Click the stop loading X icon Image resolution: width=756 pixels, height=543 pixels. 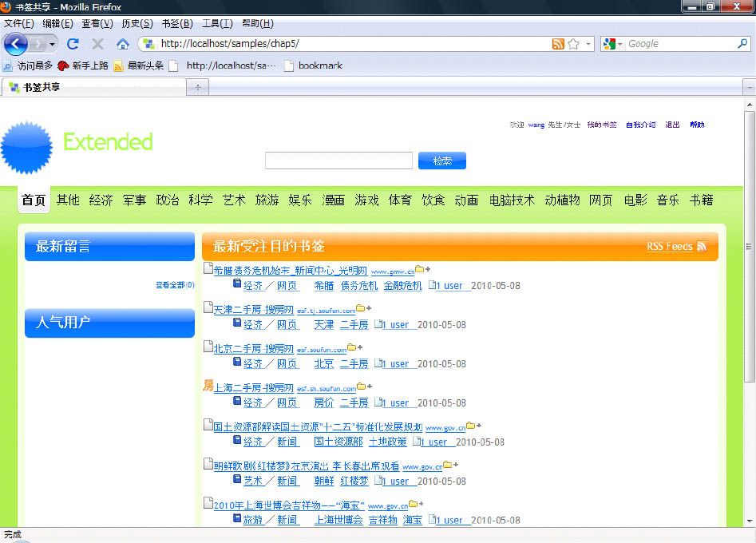97,45
